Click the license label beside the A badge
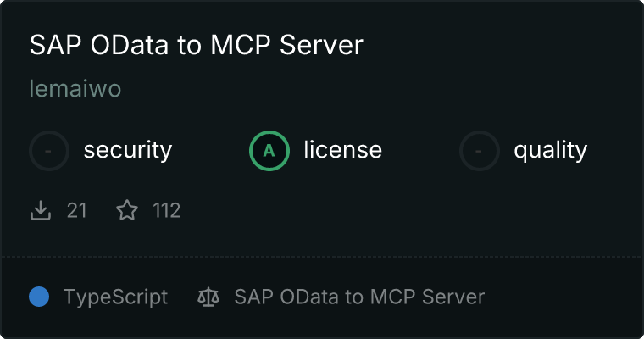The width and height of the screenshot is (644, 339). click(342, 151)
